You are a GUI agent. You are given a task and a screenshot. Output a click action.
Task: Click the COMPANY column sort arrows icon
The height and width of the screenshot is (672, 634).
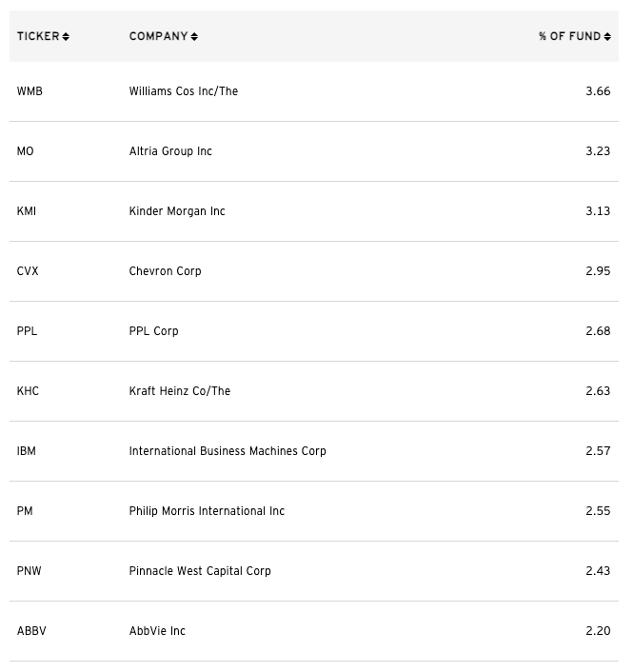(x=194, y=37)
